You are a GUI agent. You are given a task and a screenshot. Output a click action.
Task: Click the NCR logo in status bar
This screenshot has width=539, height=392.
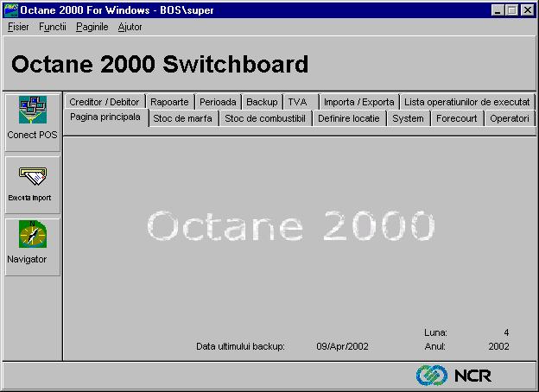453,376
